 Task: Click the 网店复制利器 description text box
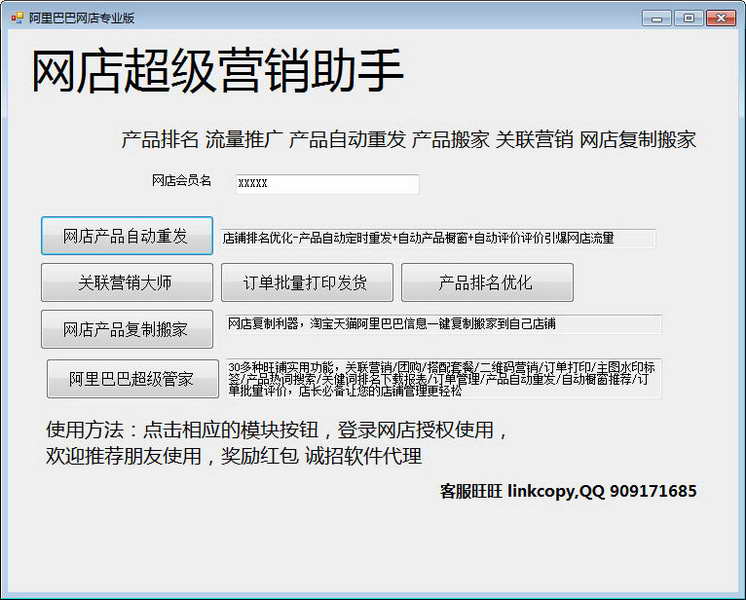click(443, 324)
